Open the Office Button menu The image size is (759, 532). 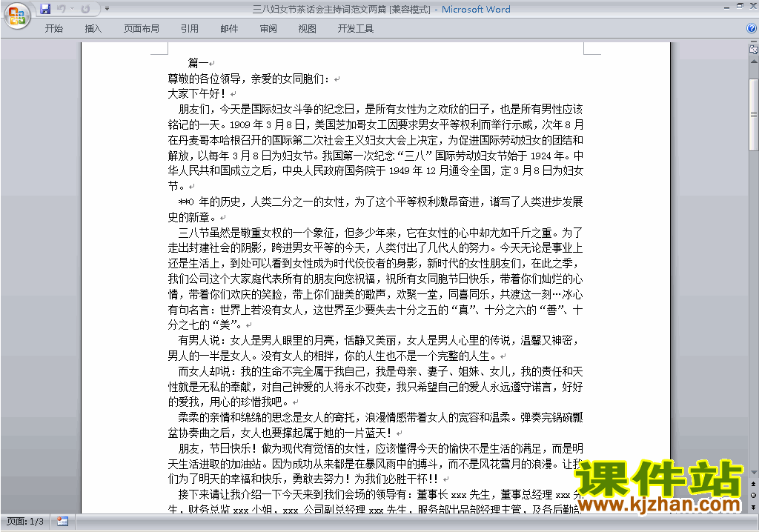coord(17,16)
